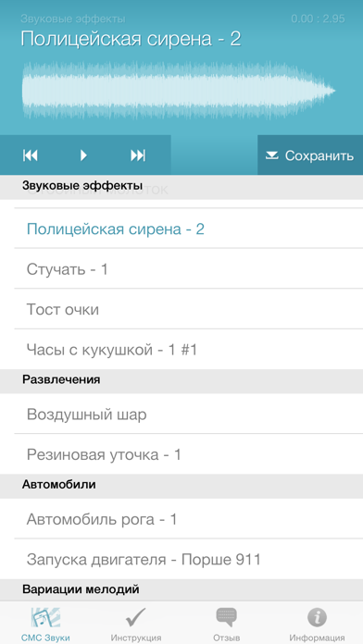Tap the Развлечения section header

tap(181, 381)
